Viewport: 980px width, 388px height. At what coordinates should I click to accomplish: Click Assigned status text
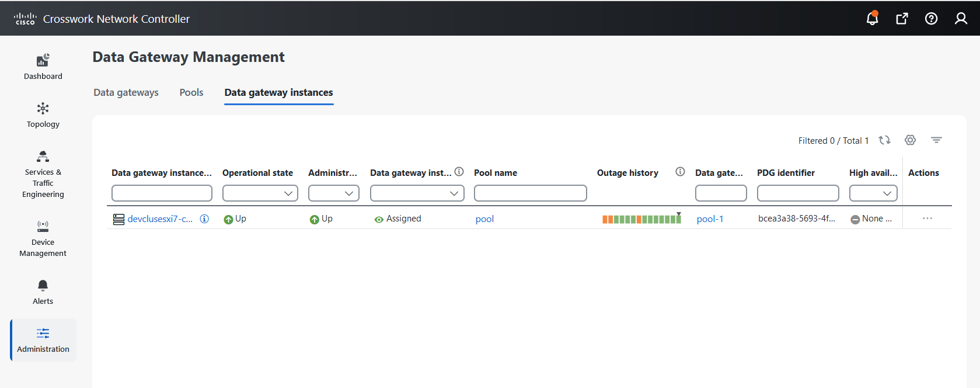404,219
